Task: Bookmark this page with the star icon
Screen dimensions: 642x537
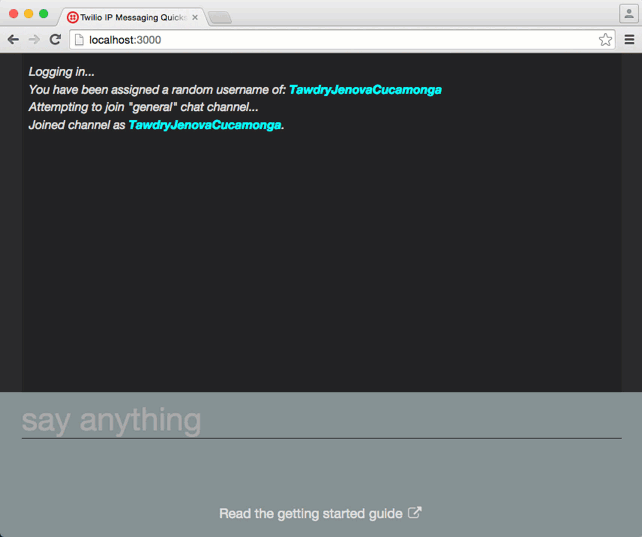Action: pos(605,40)
